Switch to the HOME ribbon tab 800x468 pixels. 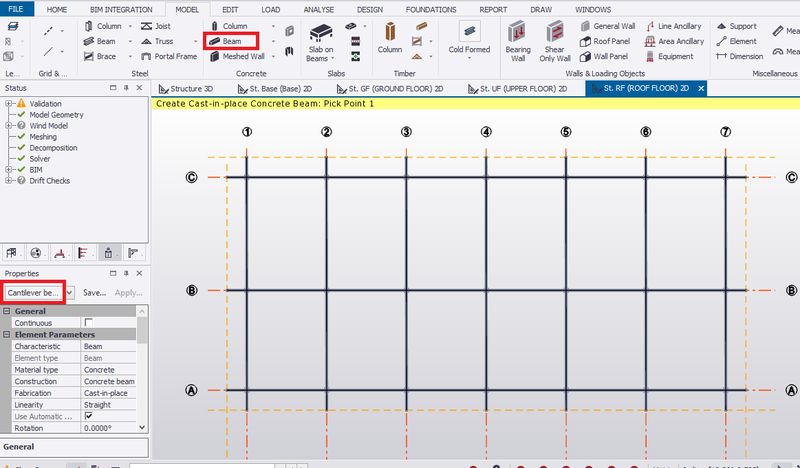[57, 10]
